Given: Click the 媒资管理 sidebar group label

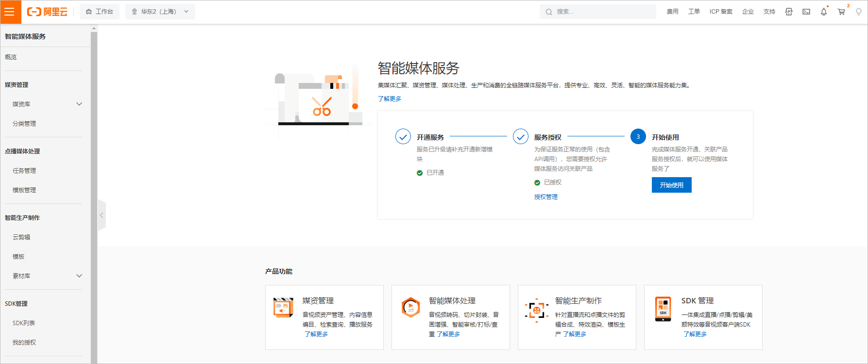Looking at the screenshot, I should (x=17, y=84).
